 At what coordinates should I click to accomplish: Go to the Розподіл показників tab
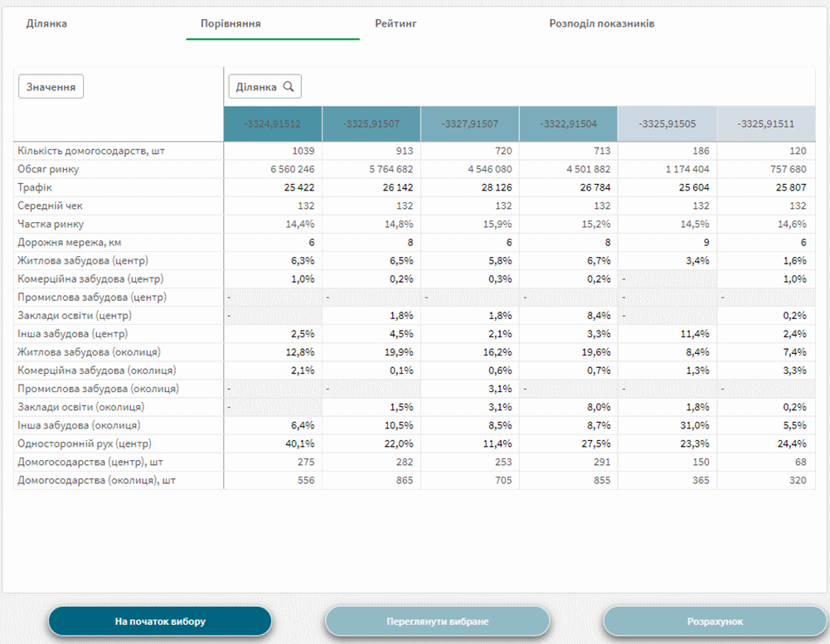pos(601,23)
